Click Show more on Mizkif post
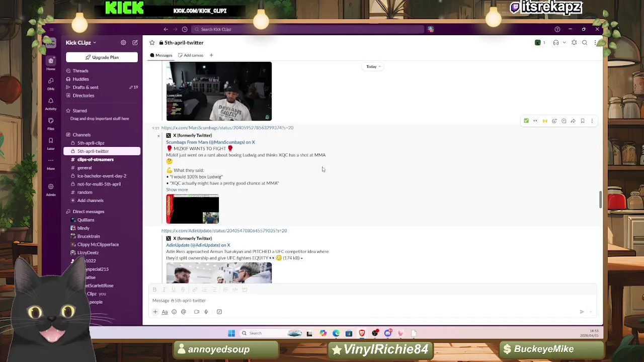Viewport: 644px width, 362px height. coord(177,190)
